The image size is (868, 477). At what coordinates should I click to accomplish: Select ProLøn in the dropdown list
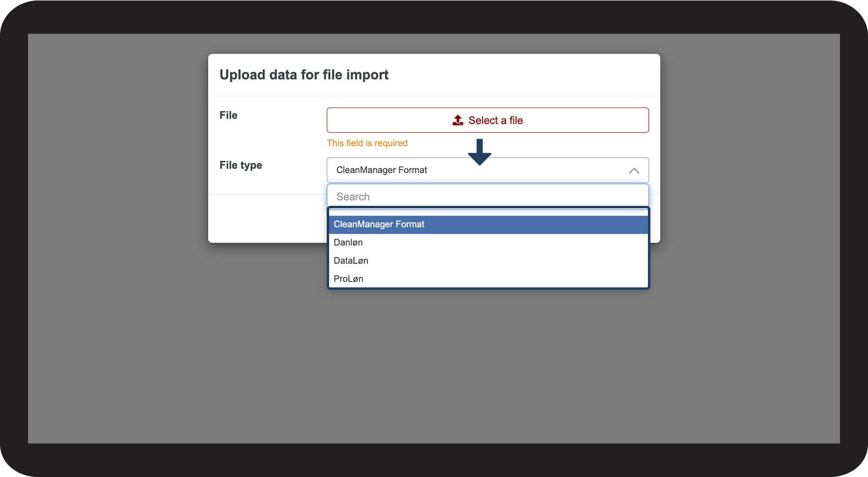click(x=489, y=279)
